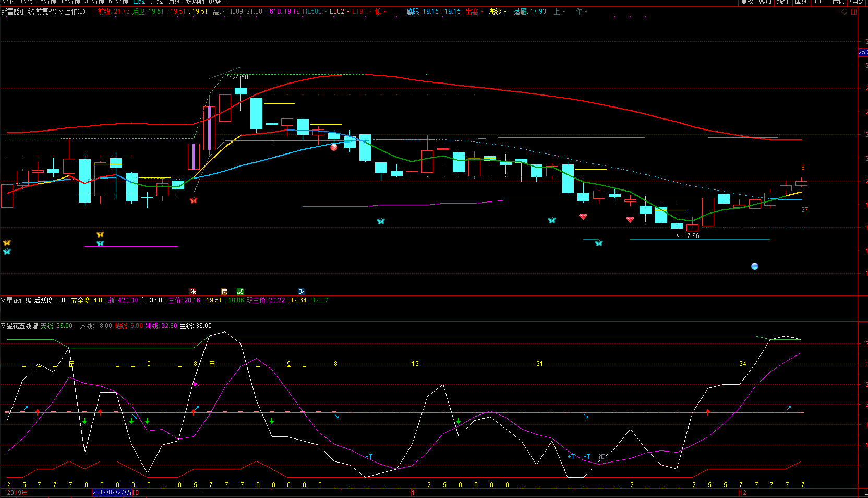Open the 星花五线谱 indicator dropdown triangle

3,326
